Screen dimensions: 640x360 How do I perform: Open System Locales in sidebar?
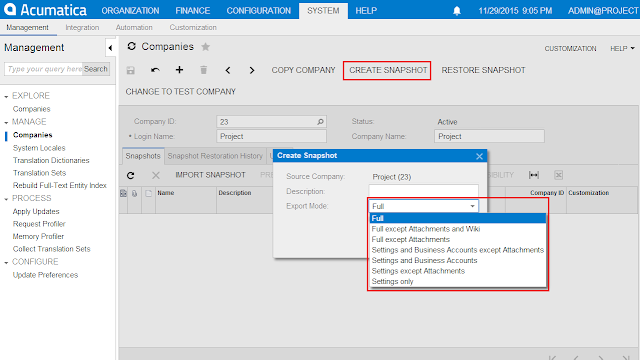(39, 148)
